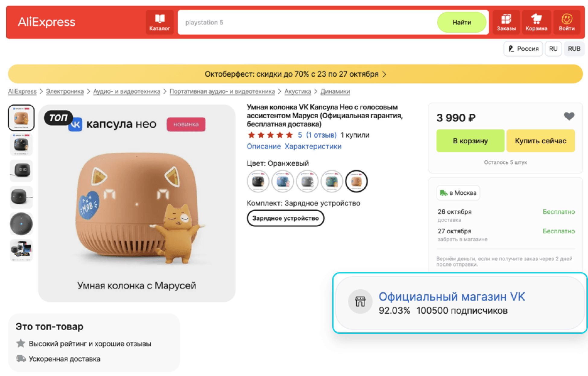Open the RUB currency selector
Viewport: 588px width, 376px height.
click(x=574, y=49)
